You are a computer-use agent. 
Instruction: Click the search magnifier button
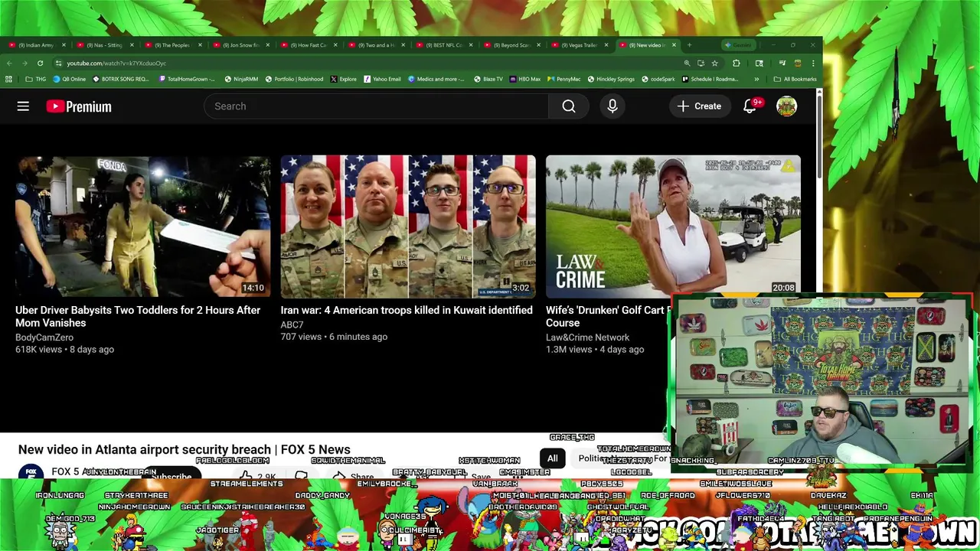[569, 106]
